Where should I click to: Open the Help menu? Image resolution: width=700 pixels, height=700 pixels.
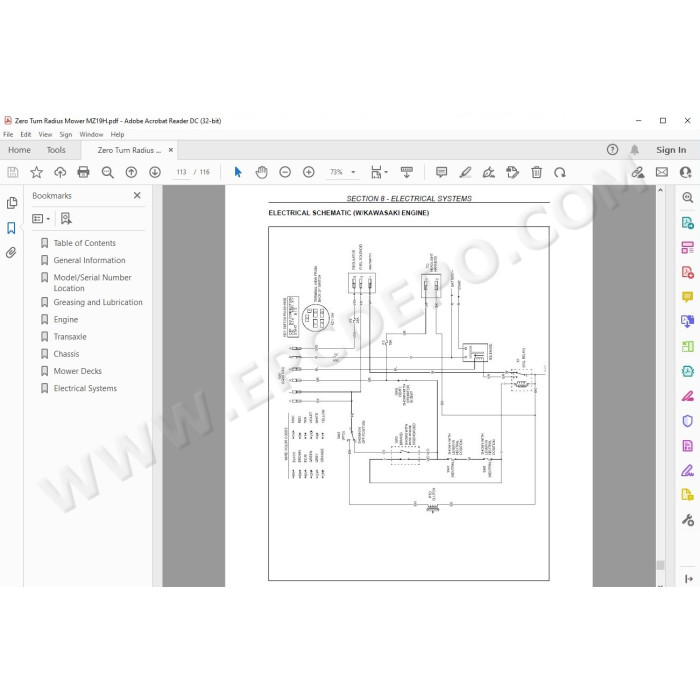click(x=117, y=134)
